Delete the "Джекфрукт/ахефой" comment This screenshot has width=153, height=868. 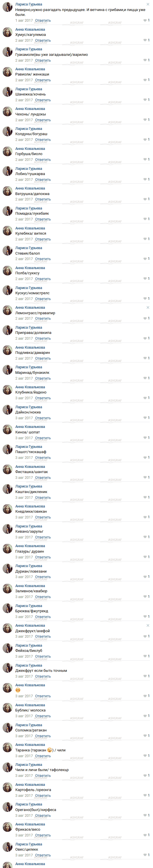[x=148, y=625]
